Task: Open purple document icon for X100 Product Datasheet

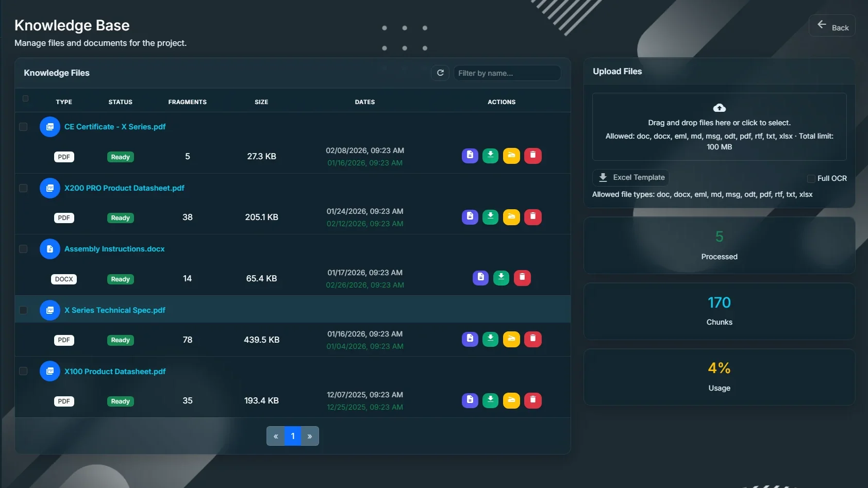Action: pyautogui.click(x=470, y=400)
